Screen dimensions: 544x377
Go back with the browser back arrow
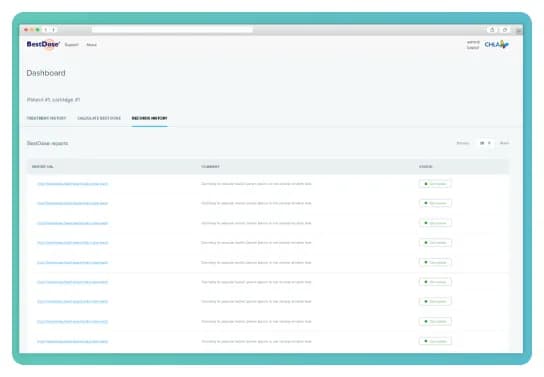point(46,30)
